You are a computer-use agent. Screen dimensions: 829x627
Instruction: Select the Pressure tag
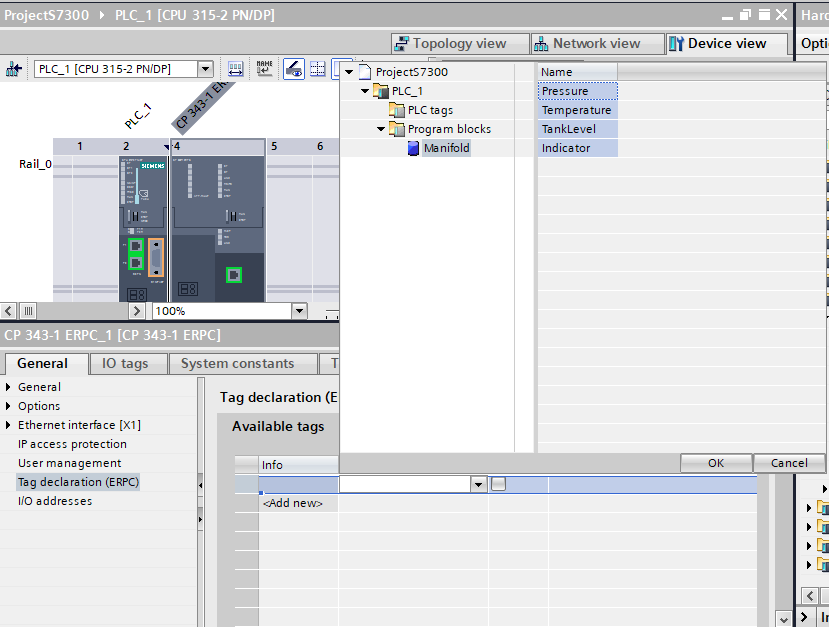pos(578,91)
